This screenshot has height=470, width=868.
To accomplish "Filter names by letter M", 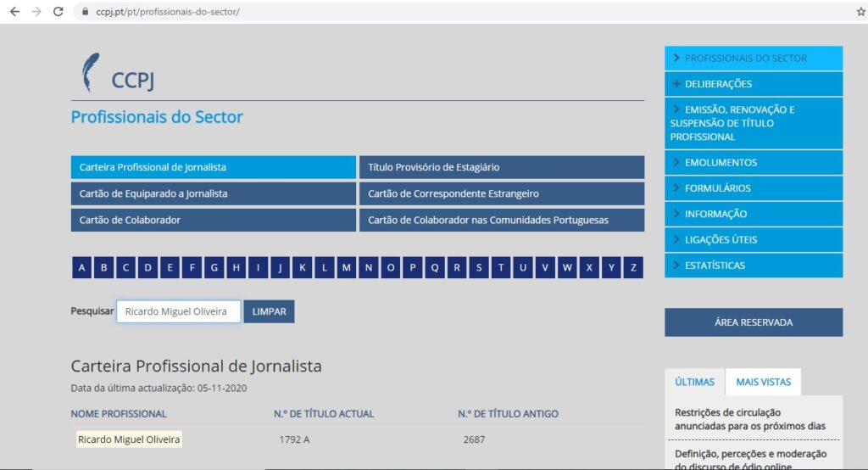I will (x=347, y=268).
